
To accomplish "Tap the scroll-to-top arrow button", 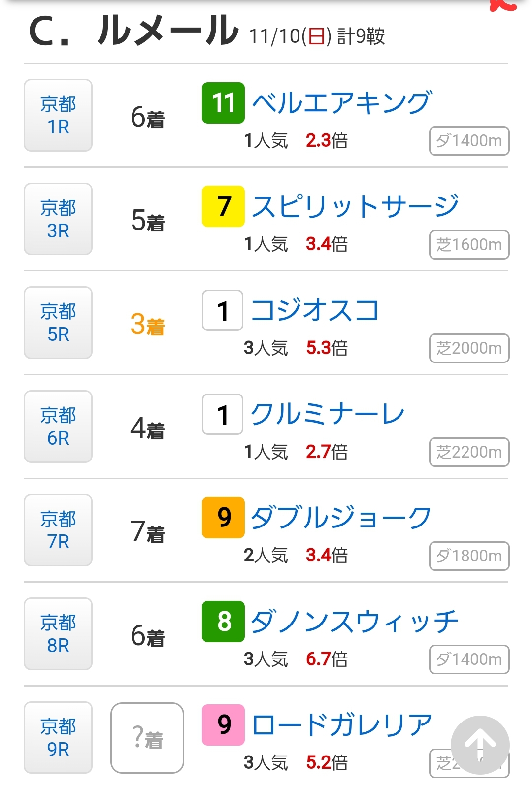I will (480, 745).
